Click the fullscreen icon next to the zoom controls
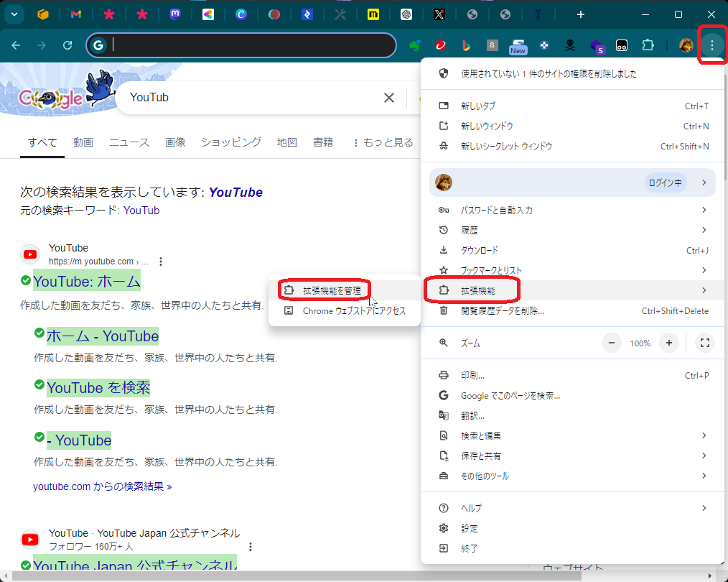This screenshot has height=582, width=728. click(705, 343)
